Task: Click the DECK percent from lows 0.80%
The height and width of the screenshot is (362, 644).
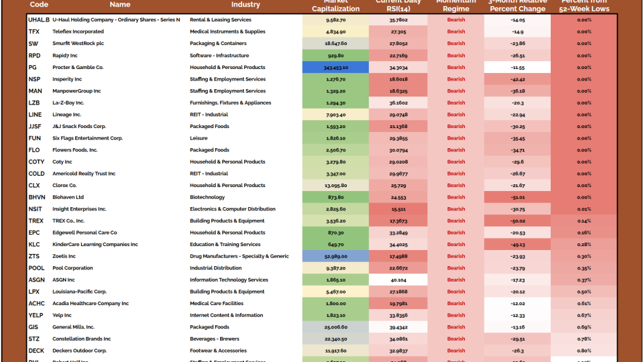Action: click(584, 351)
